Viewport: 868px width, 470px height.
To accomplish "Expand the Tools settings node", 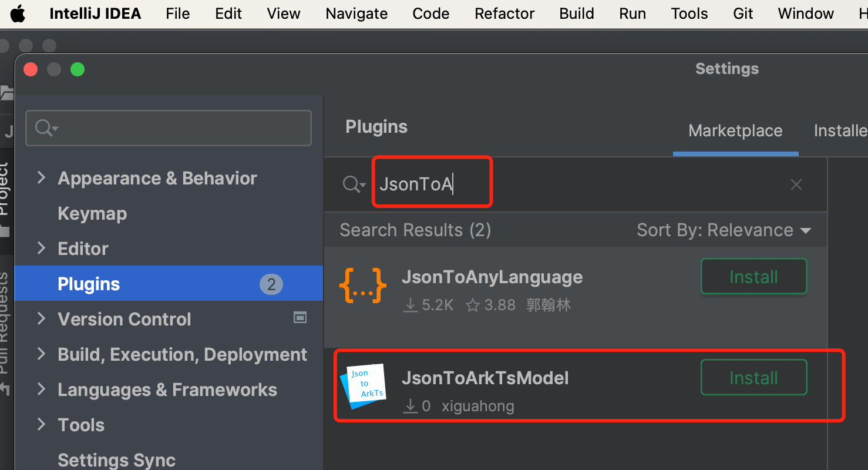I will pos(41,425).
